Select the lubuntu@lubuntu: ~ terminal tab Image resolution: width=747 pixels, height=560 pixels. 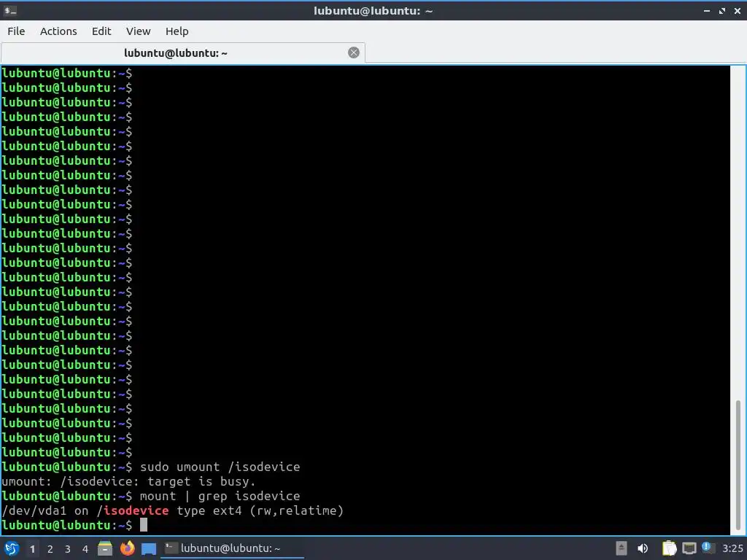coord(183,52)
